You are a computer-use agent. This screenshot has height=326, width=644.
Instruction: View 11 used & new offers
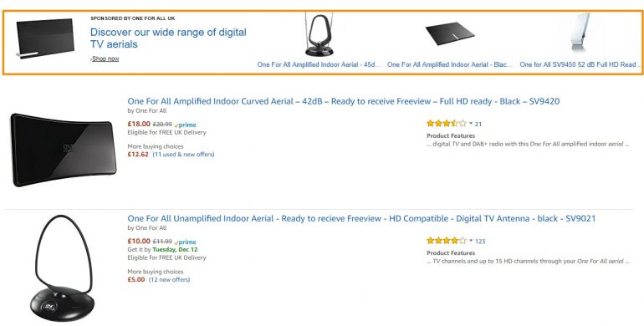[x=183, y=155]
